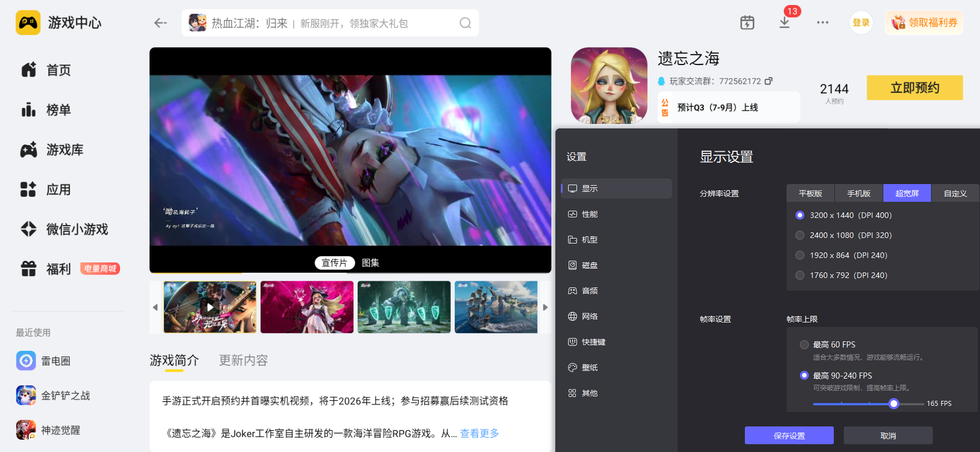
Task: Switch to 平板版 resolution tab
Action: pos(810,193)
